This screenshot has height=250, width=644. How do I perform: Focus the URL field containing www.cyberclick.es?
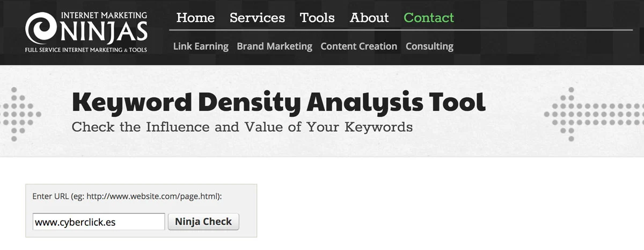pyautogui.click(x=99, y=222)
